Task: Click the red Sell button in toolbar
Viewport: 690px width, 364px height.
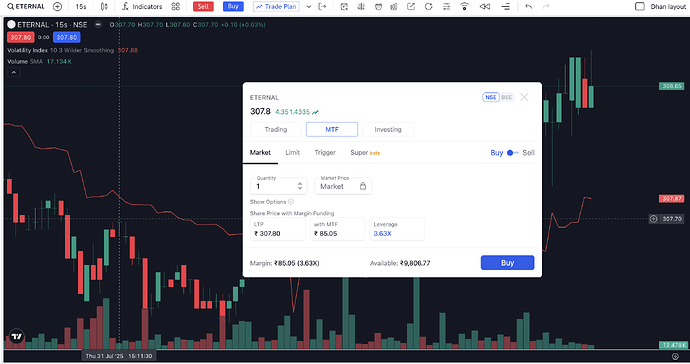Action: 203,7
